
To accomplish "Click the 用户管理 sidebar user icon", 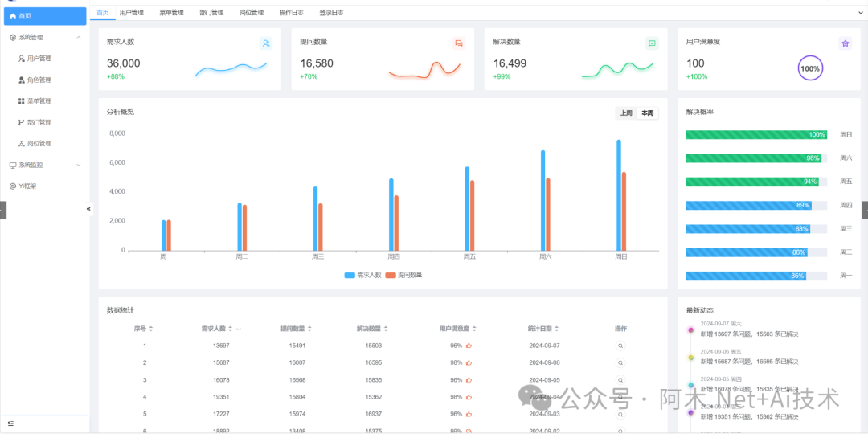I will pos(22,58).
